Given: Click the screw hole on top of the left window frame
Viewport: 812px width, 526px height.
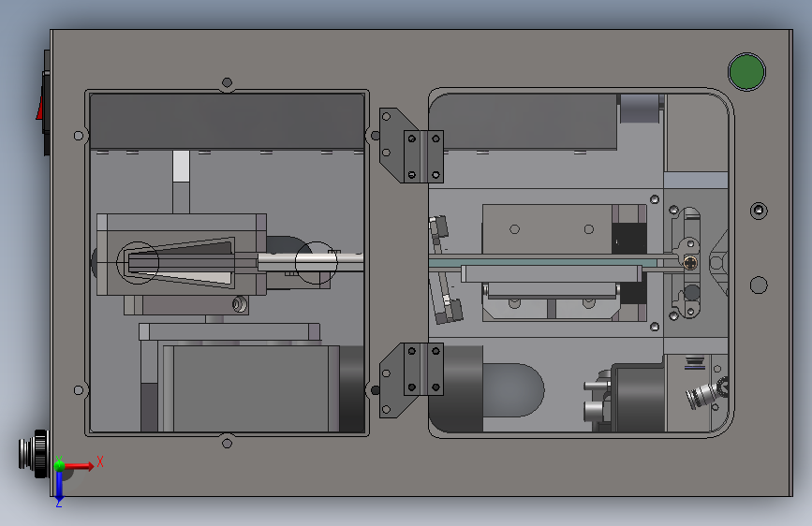Looking at the screenshot, I should coord(227,82).
